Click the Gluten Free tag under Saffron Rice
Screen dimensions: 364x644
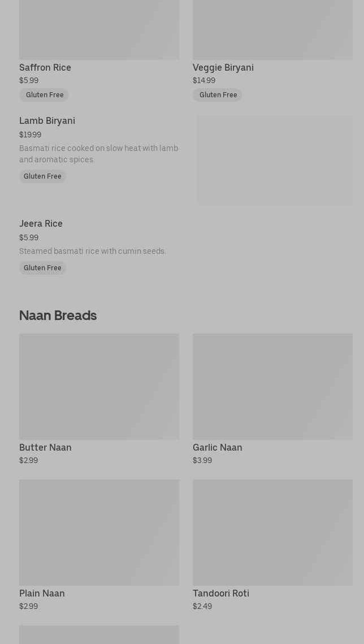pos(44,95)
